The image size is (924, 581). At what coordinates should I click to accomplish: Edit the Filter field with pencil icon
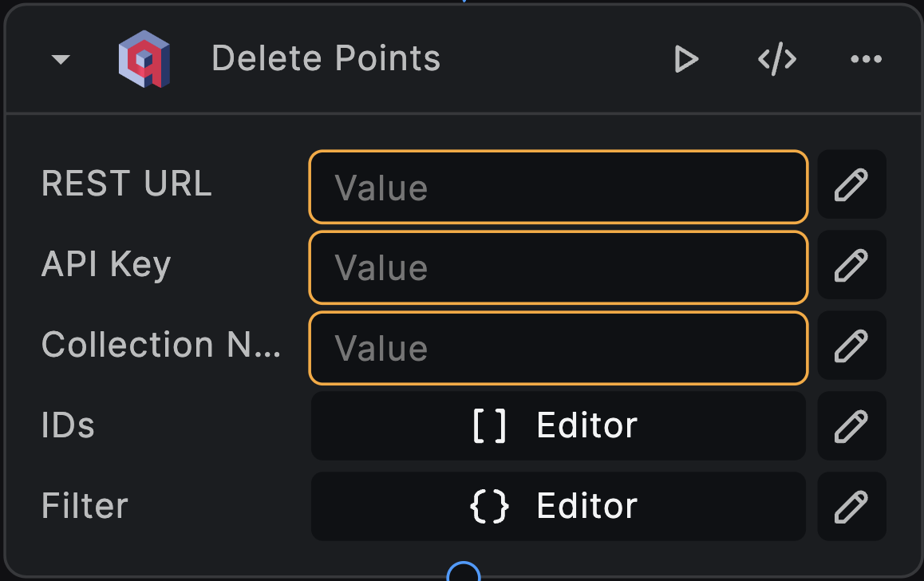851,506
